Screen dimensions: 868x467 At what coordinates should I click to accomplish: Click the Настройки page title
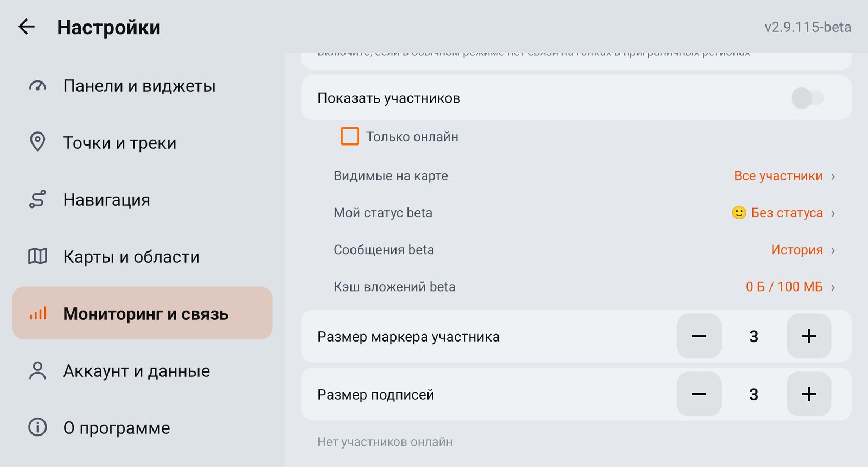click(x=108, y=27)
